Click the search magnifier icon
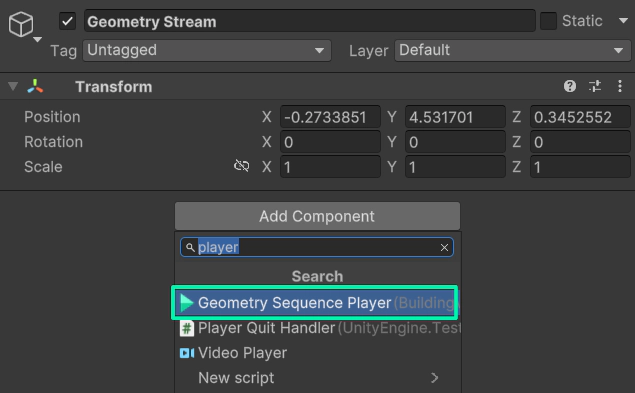Image resolution: width=635 pixels, height=393 pixels. tap(190, 247)
